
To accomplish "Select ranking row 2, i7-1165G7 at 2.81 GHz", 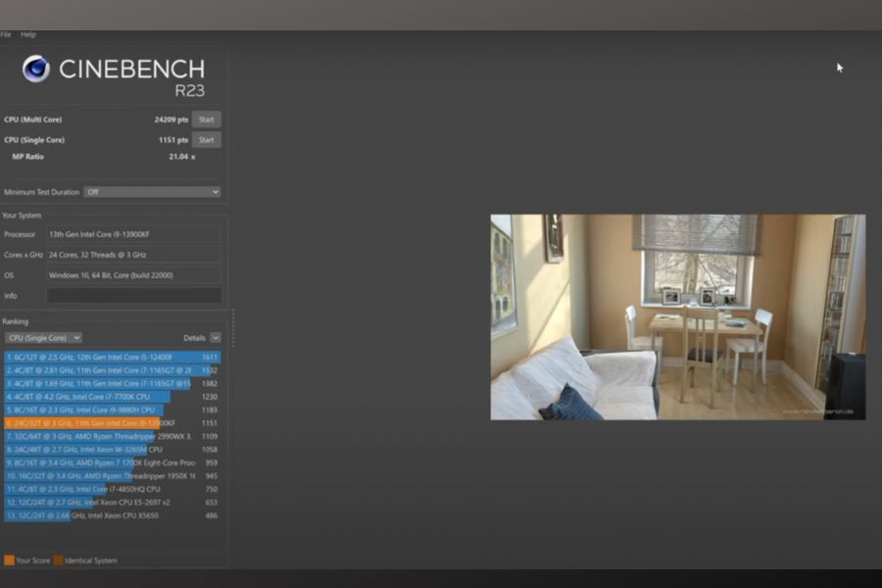I will point(112,370).
